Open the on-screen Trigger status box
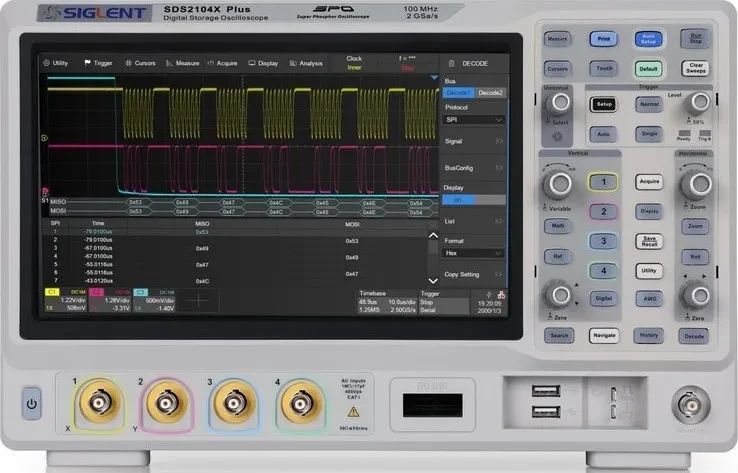 tap(443, 301)
